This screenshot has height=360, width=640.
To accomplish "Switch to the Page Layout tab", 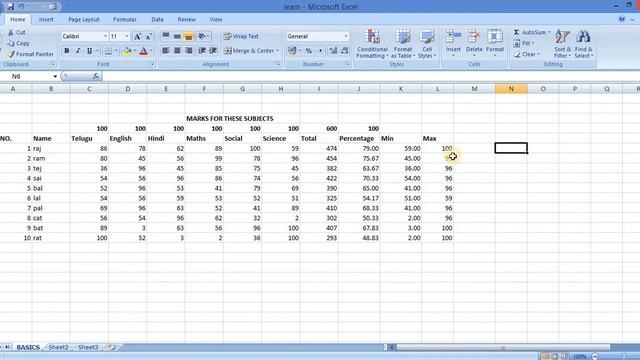I will [84, 20].
